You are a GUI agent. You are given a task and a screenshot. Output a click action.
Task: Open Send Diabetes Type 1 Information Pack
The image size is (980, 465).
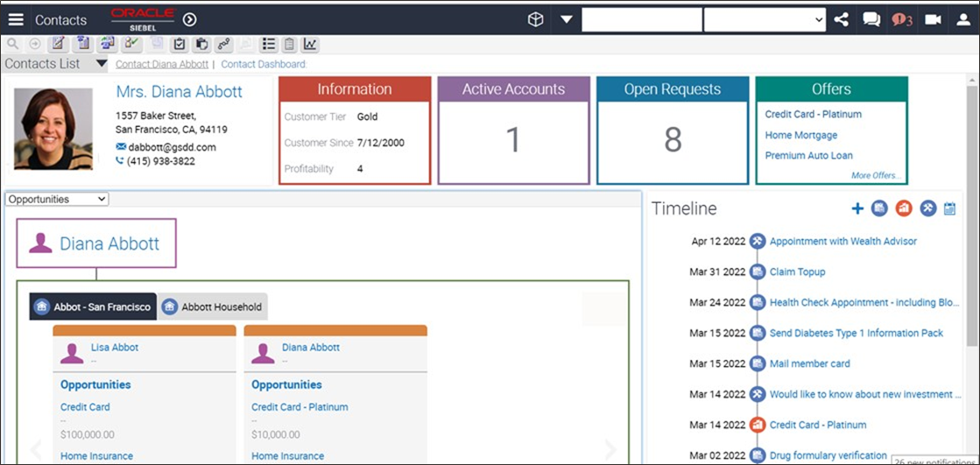(x=857, y=333)
